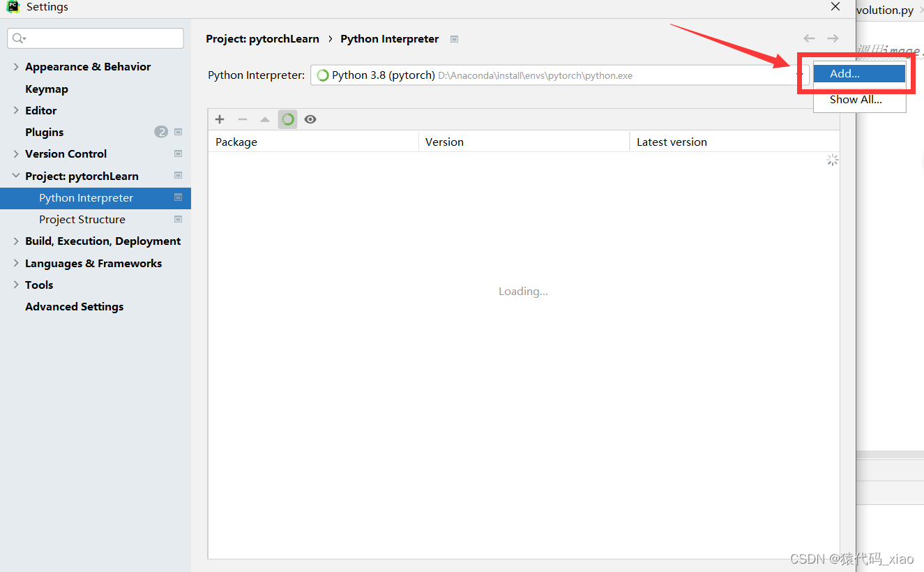The image size is (924, 572).
Task: Click the settings search input field
Action: pyautogui.click(x=96, y=38)
